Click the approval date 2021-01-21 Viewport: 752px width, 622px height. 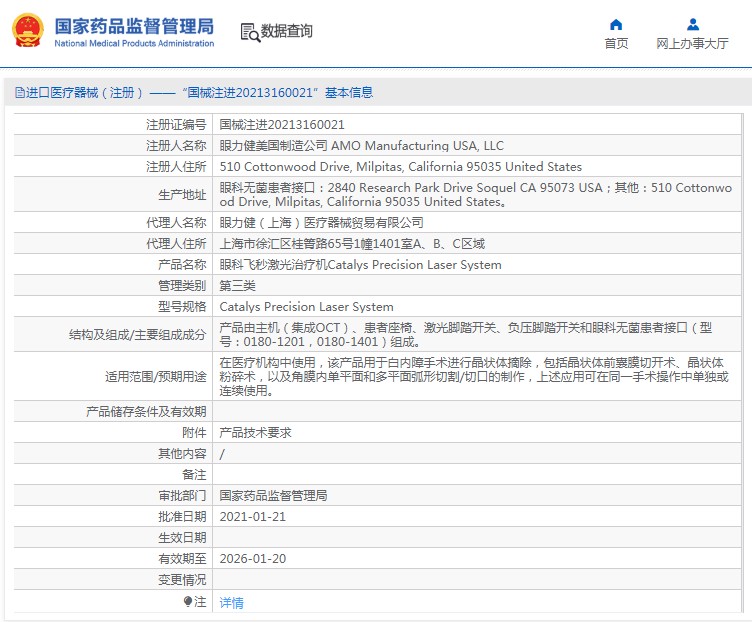coord(253,516)
